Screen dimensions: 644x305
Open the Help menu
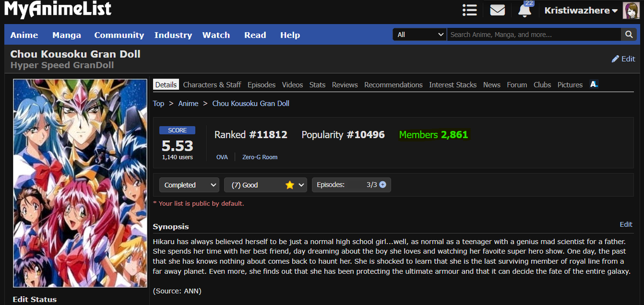point(290,35)
